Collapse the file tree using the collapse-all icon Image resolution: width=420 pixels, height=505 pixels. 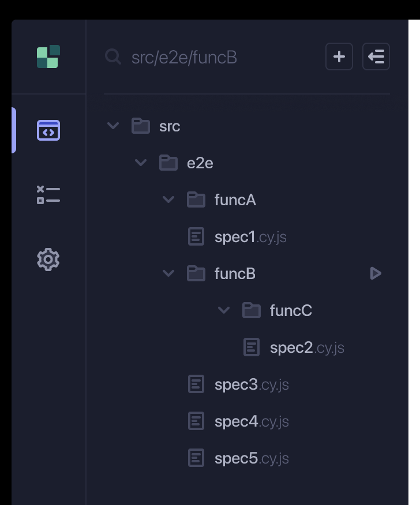[376, 56]
